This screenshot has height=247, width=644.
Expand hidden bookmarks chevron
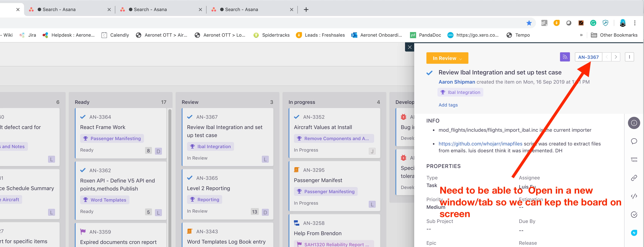[x=581, y=35]
